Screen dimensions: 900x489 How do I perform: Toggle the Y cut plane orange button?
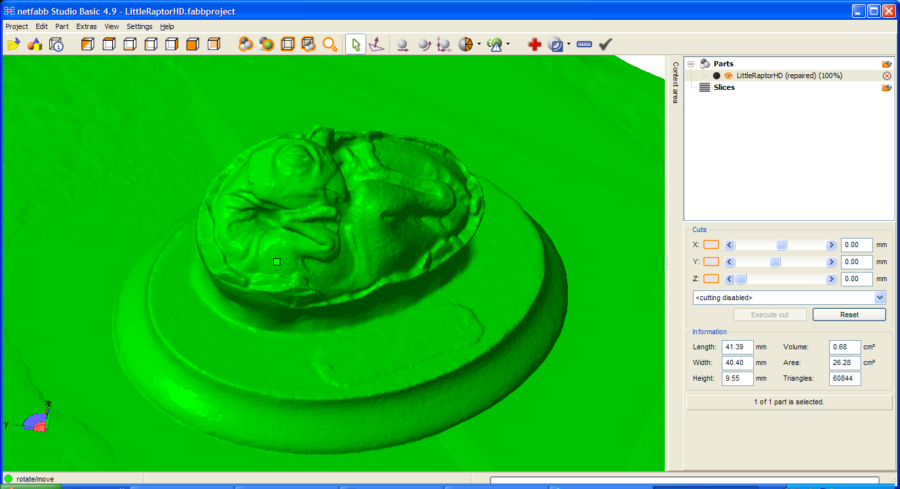[x=711, y=262]
